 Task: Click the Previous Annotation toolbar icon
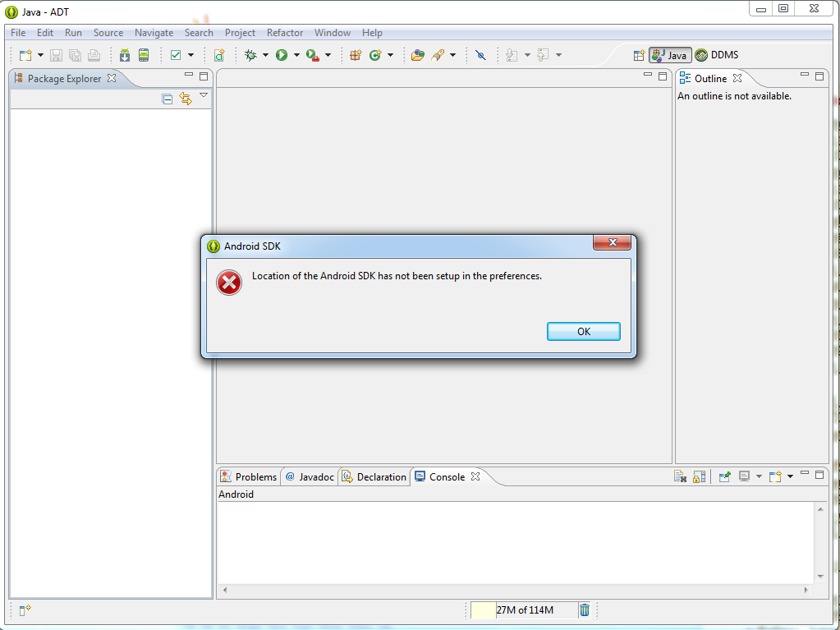544,55
